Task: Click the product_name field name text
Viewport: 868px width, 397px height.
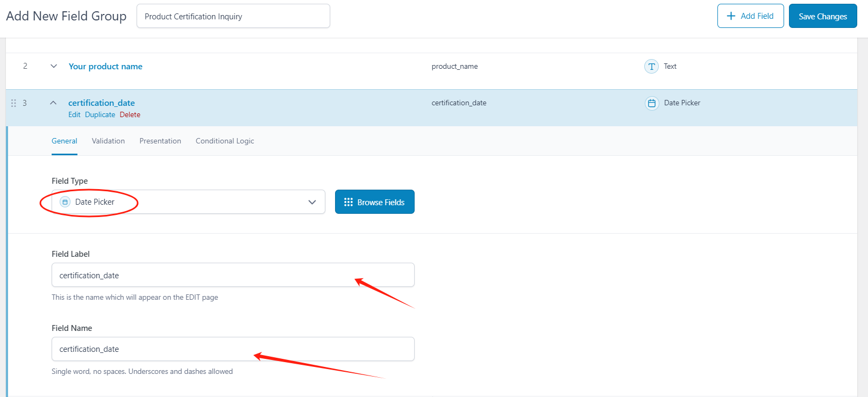Action: (x=454, y=66)
